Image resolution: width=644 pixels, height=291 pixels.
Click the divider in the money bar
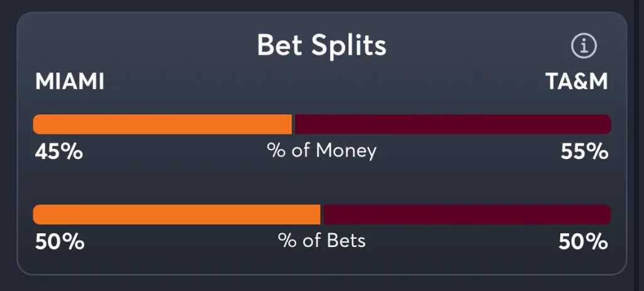point(294,124)
